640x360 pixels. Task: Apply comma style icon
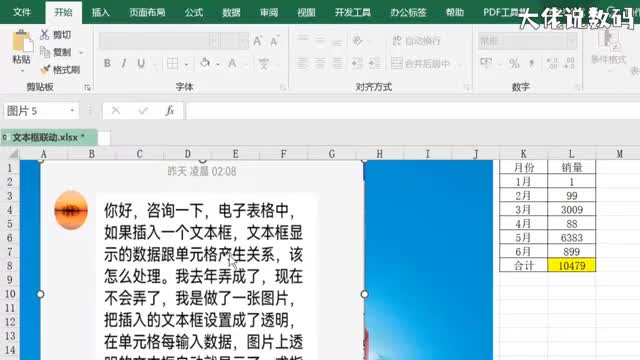coord(531,63)
